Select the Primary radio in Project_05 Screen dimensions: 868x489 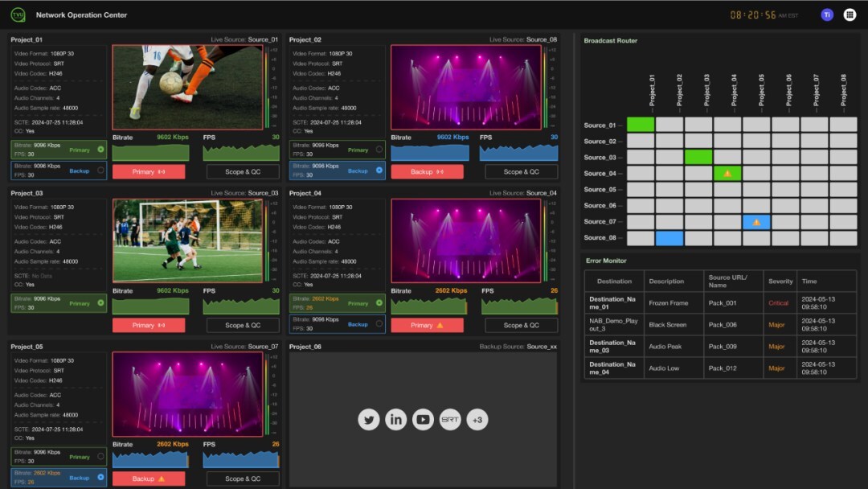100,456
